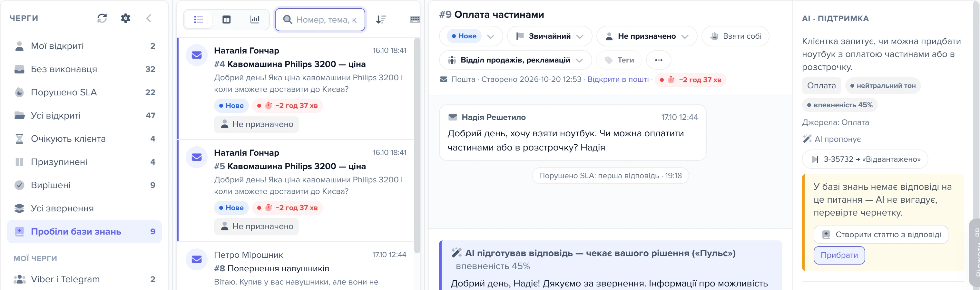The width and height of the screenshot is (980, 290).
Task: Collapse the Черги sidebar
Action: (149, 18)
